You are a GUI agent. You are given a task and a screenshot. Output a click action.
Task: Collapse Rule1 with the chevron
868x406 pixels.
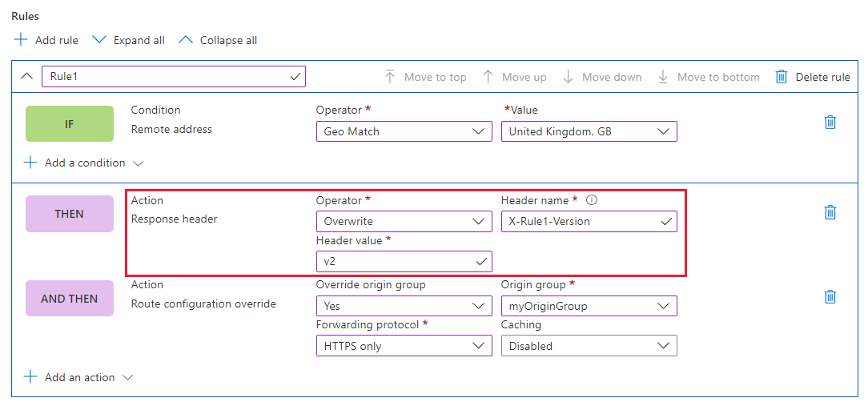click(26, 76)
